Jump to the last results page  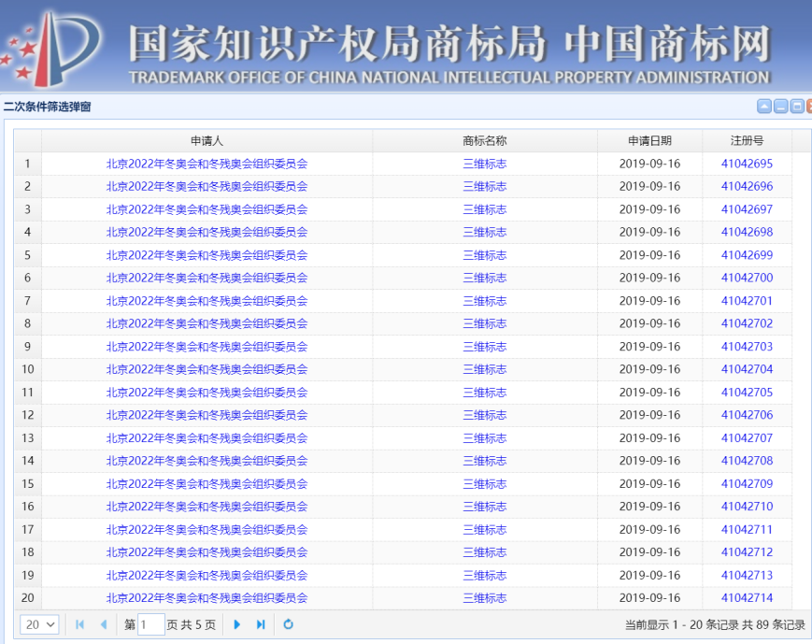[x=261, y=624]
